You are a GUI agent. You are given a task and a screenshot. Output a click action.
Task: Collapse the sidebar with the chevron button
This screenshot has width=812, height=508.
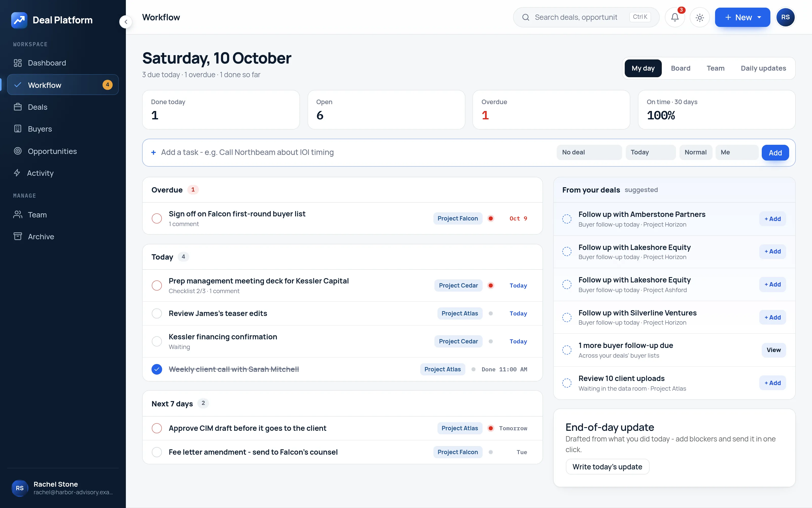(126, 22)
